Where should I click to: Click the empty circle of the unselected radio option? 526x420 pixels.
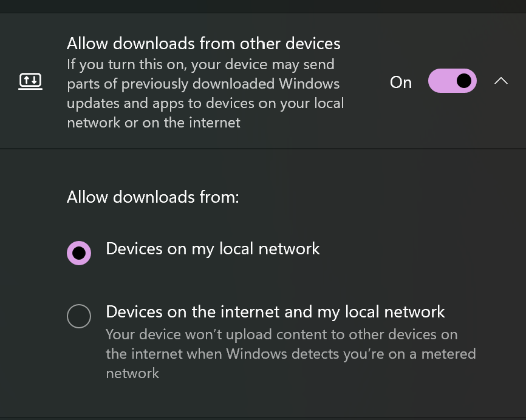[x=79, y=316]
